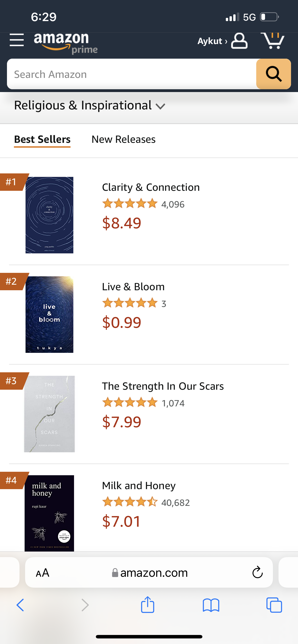View the 40,682 reviews for Milk and Honey

175,502
